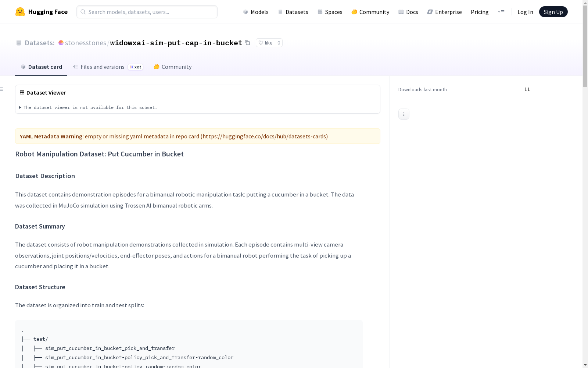Toggle the left sidebar table of contents icon
This screenshot has width=588, height=368.
pyautogui.click(x=2, y=89)
